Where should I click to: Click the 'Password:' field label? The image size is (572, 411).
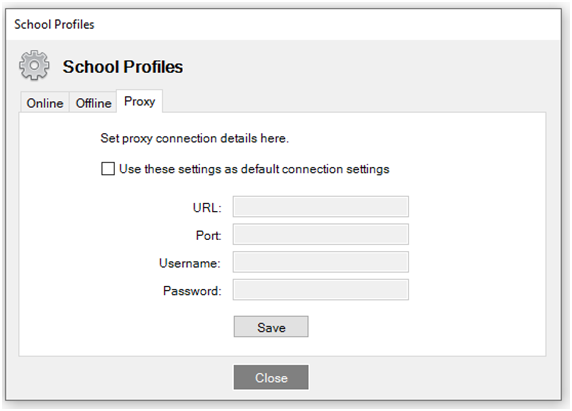click(x=192, y=291)
